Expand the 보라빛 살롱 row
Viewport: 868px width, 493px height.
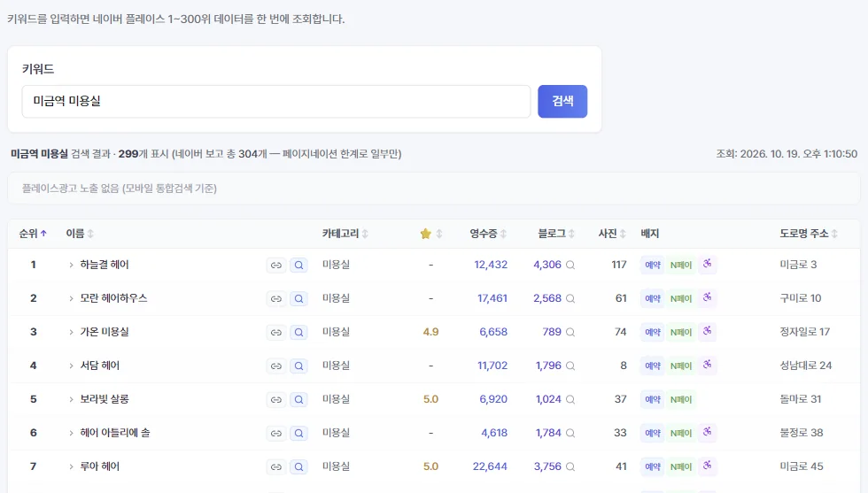[x=71, y=399]
